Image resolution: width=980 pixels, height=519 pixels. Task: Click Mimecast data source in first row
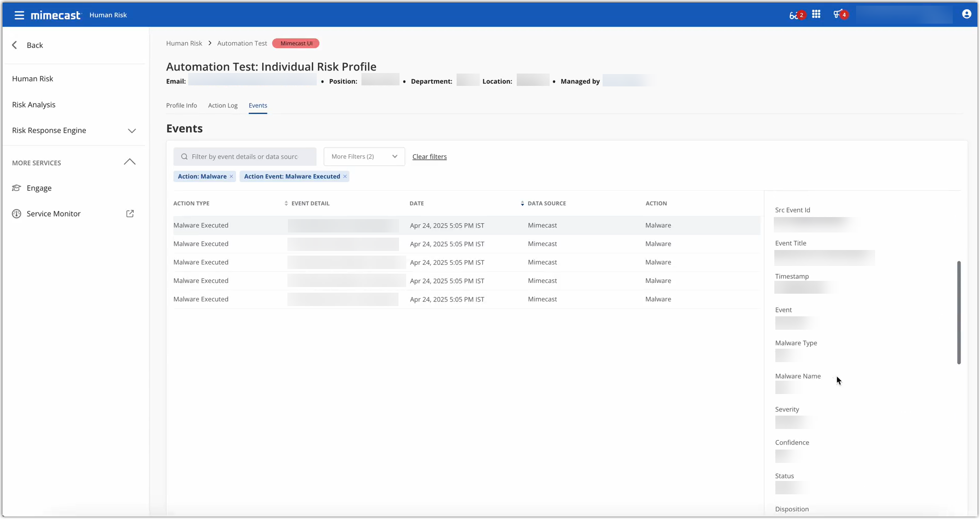(542, 226)
